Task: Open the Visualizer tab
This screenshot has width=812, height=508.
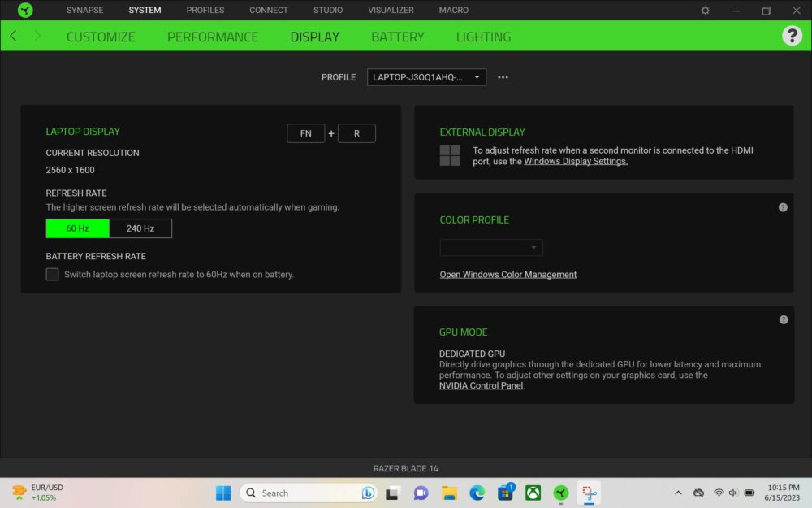Action: click(x=391, y=10)
